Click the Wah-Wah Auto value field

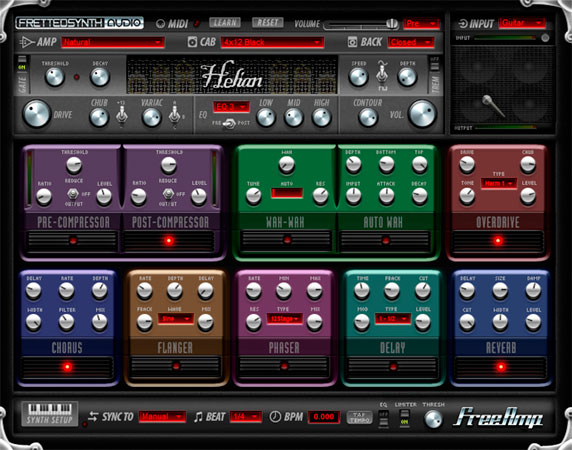tap(287, 193)
